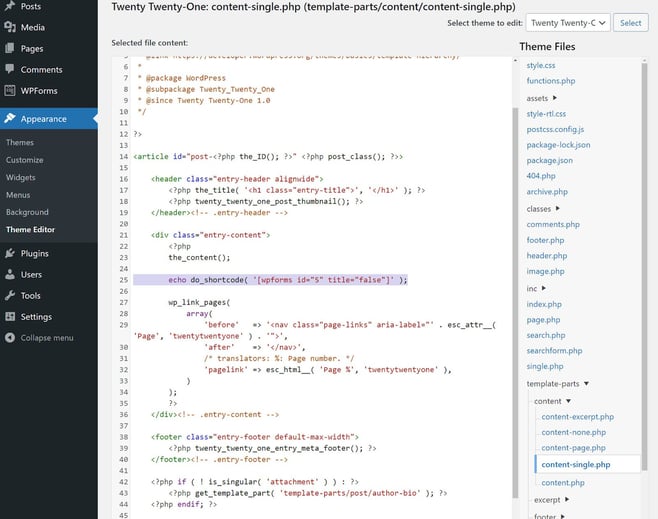This screenshot has width=658, height=519.
Task: Open search.php file
Action: click(x=546, y=335)
